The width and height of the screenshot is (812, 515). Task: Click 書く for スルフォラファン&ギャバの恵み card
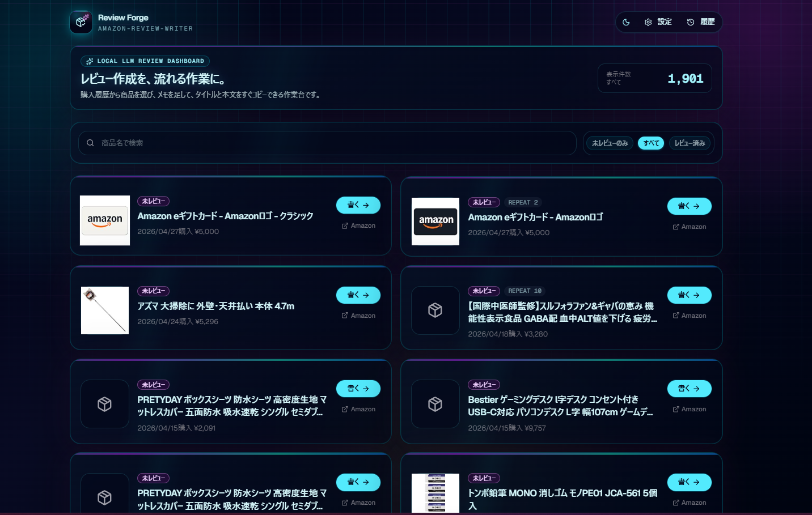(x=689, y=295)
